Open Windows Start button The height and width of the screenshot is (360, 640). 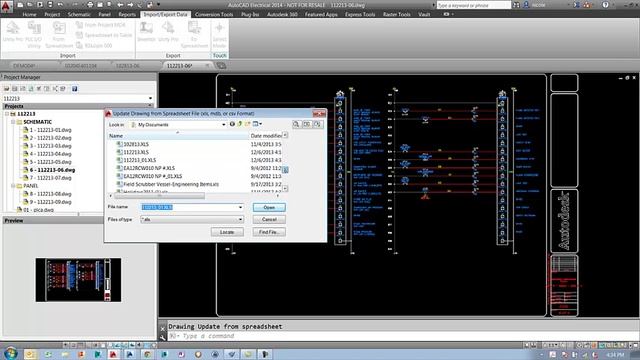pyautogui.click(x=10, y=353)
